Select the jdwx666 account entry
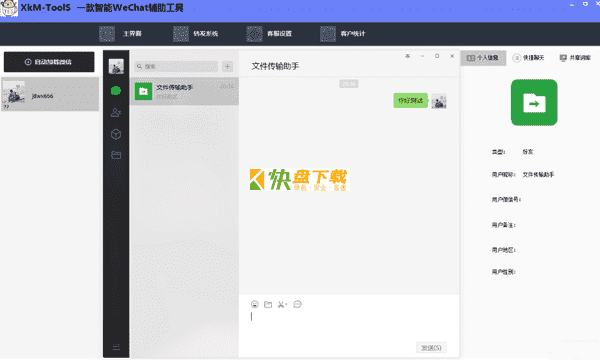Screen dimensions: 600x360 click(x=50, y=94)
